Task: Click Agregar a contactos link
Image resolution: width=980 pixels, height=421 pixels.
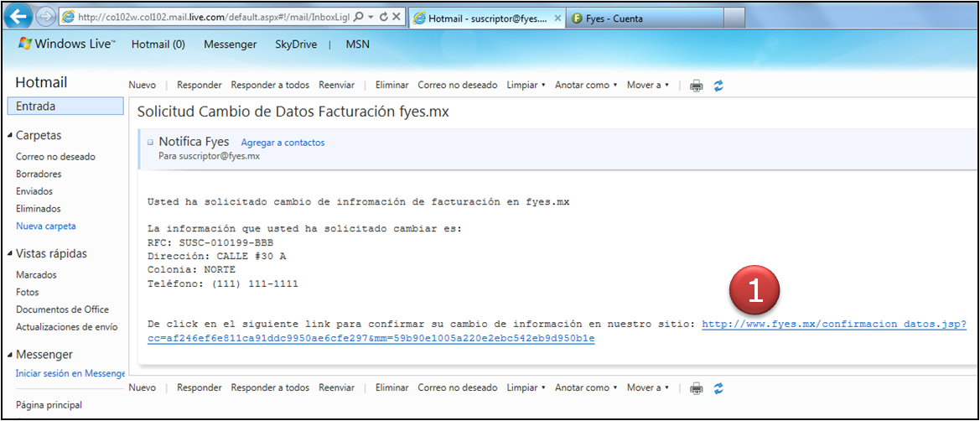Action: click(283, 143)
